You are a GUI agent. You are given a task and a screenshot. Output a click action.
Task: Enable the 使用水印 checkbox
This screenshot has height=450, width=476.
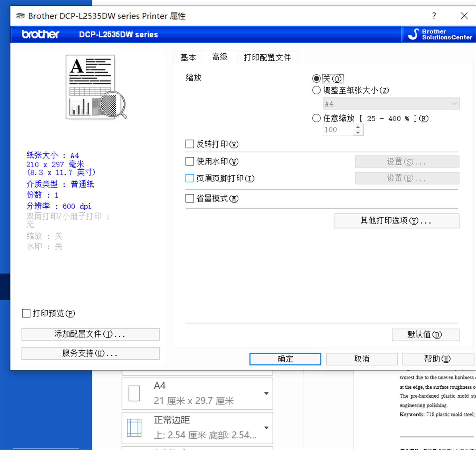pyautogui.click(x=189, y=161)
